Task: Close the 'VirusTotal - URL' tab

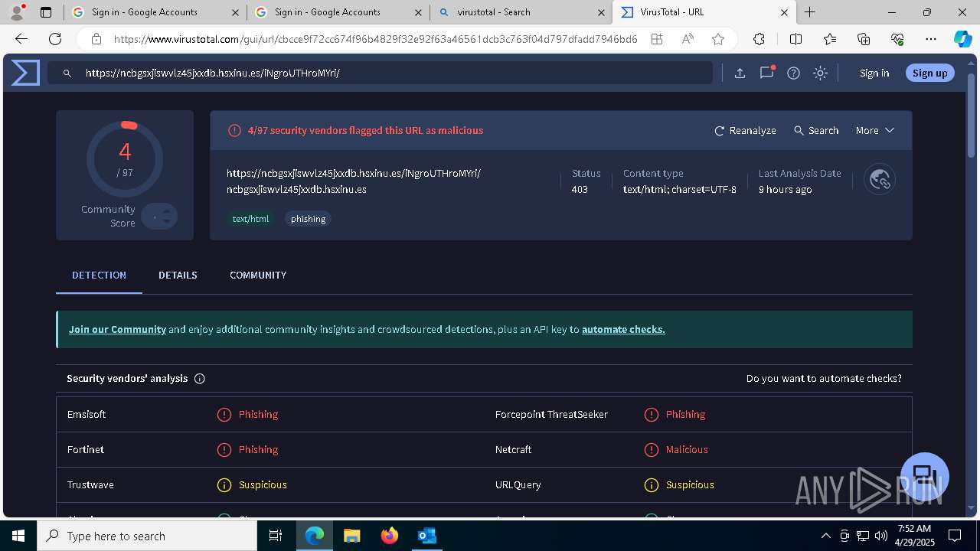Action: pos(784,12)
